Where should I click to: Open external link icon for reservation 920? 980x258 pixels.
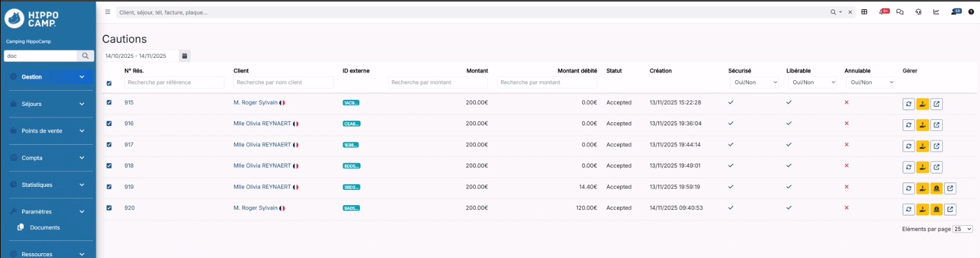click(950, 209)
